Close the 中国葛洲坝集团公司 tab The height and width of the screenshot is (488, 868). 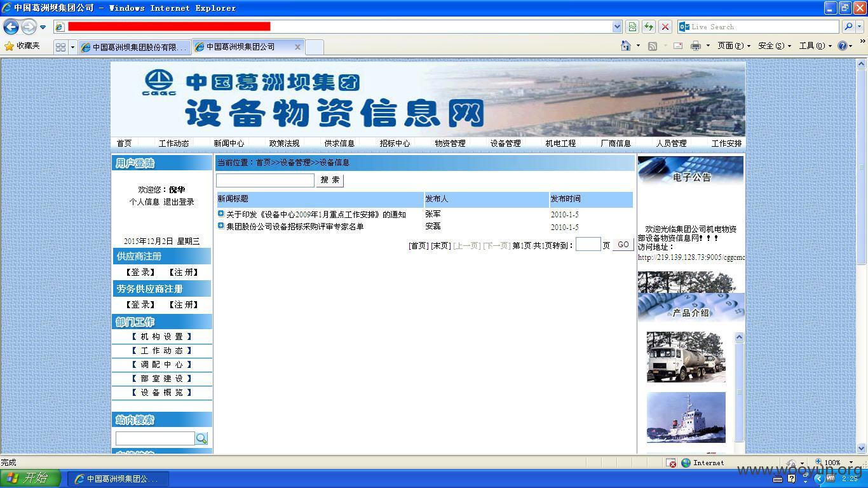(x=297, y=47)
